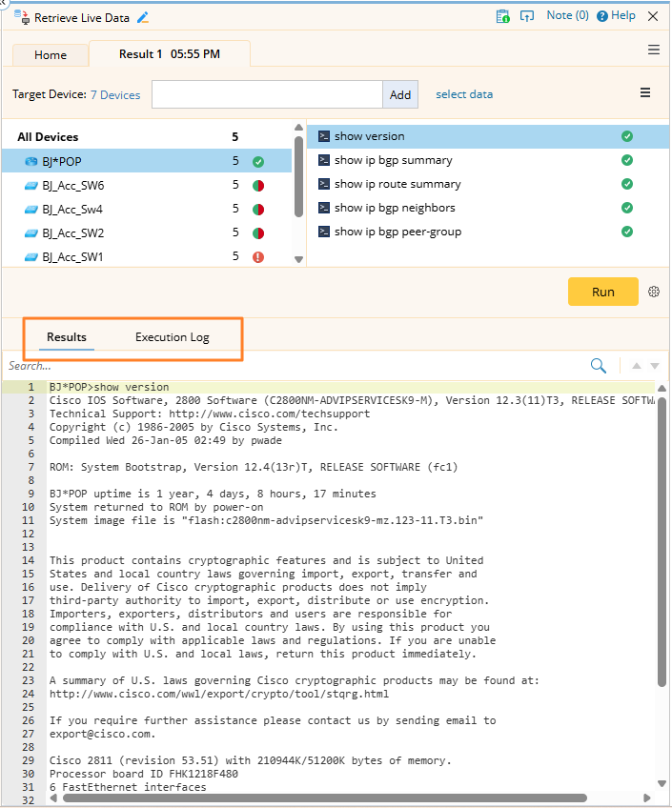Open the 7 Devices link
This screenshot has width=672, height=808.
[114, 95]
